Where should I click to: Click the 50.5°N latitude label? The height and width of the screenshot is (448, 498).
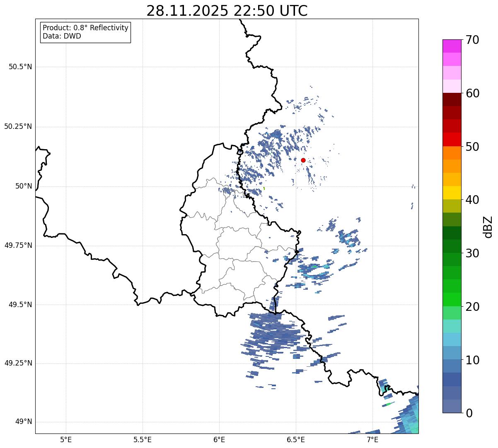point(20,67)
